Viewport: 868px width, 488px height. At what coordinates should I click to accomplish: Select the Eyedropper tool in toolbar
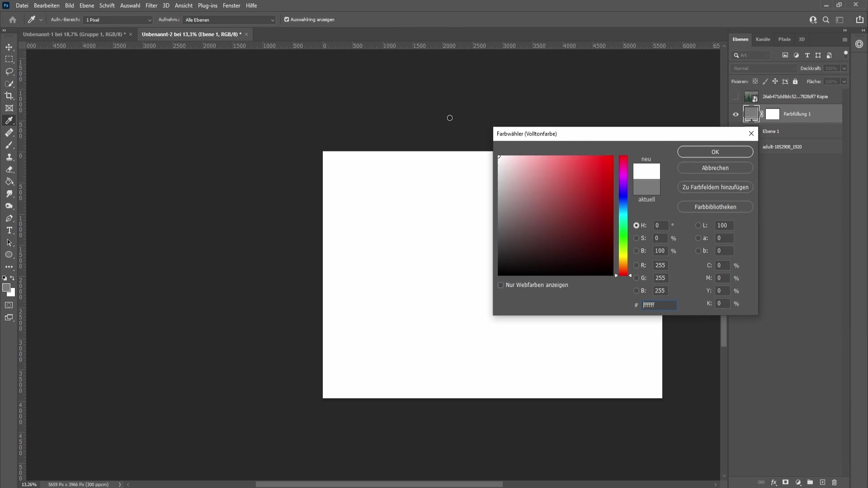[x=9, y=120]
